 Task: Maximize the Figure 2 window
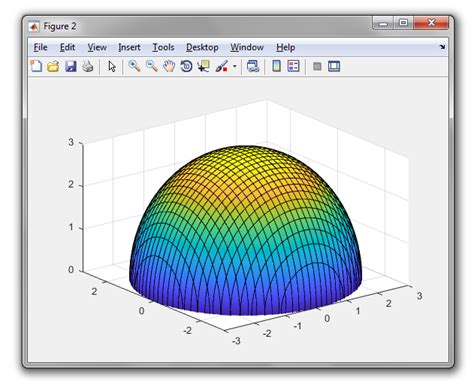click(403, 23)
